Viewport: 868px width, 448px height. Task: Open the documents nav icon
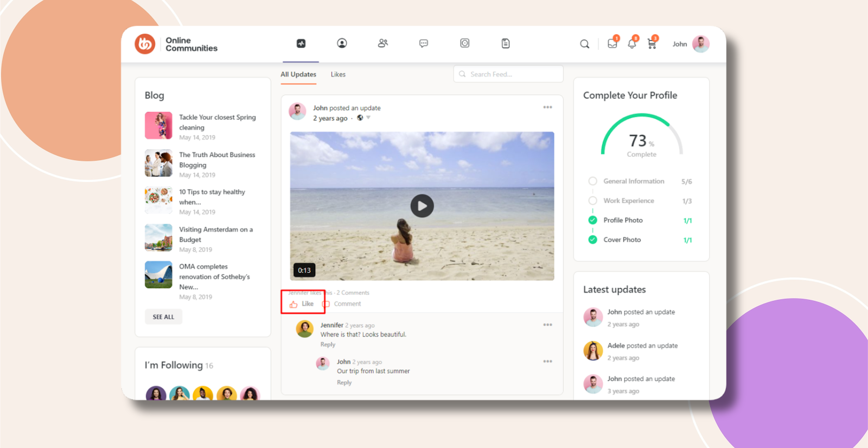tap(506, 43)
